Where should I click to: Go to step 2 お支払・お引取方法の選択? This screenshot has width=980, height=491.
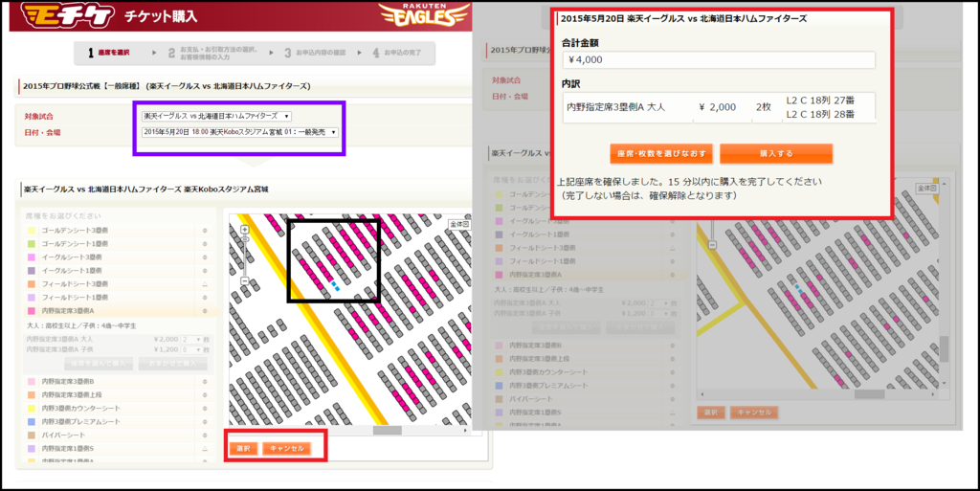(212, 53)
